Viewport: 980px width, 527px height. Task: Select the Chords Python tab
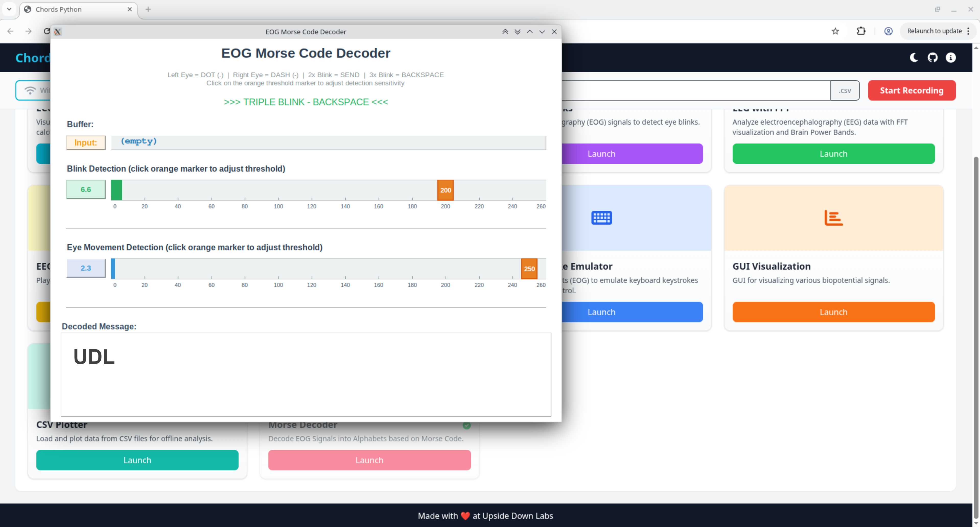[x=76, y=9]
